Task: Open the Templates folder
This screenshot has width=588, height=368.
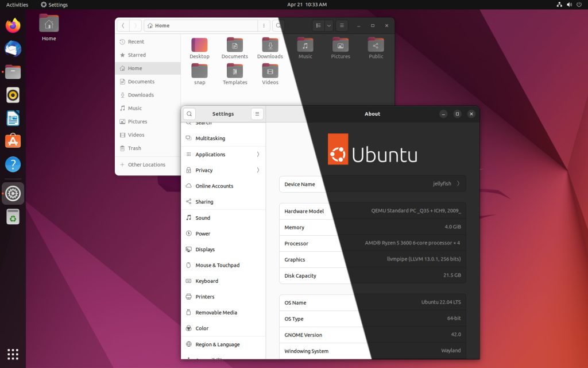Action: tap(234, 71)
